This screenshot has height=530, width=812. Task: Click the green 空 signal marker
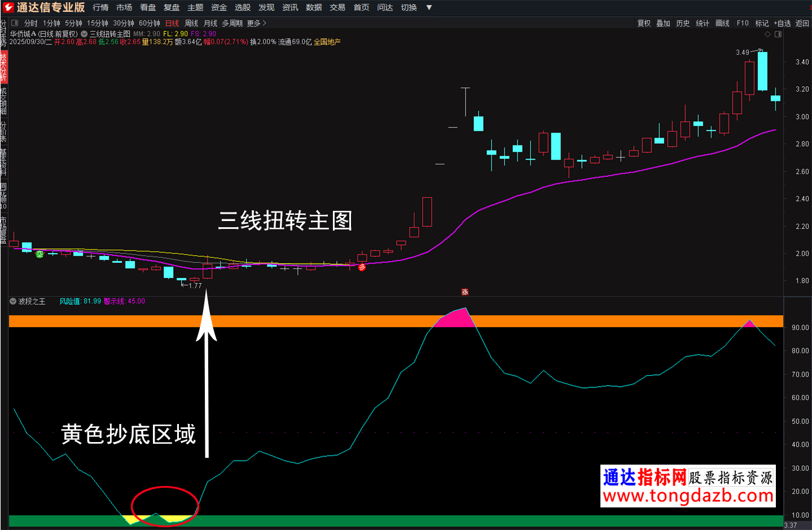coord(39,254)
